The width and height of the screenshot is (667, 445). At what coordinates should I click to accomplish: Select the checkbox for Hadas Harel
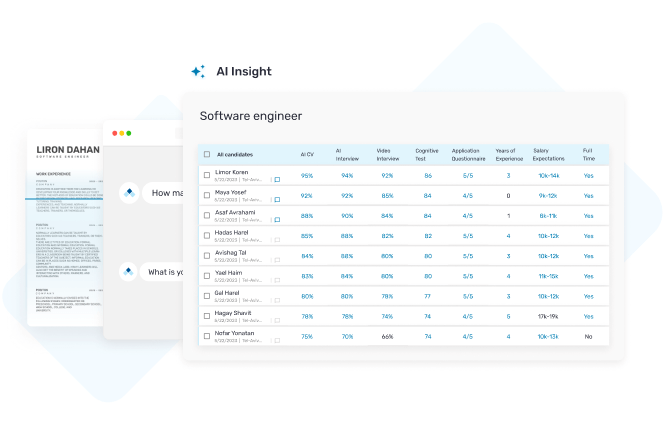point(207,235)
